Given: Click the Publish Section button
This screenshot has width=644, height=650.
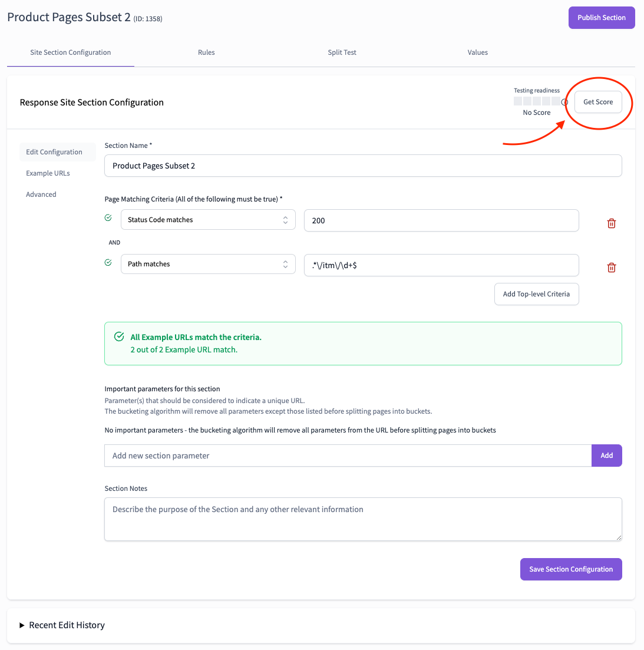Looking at the screenshot, I should tap(602, 18).
